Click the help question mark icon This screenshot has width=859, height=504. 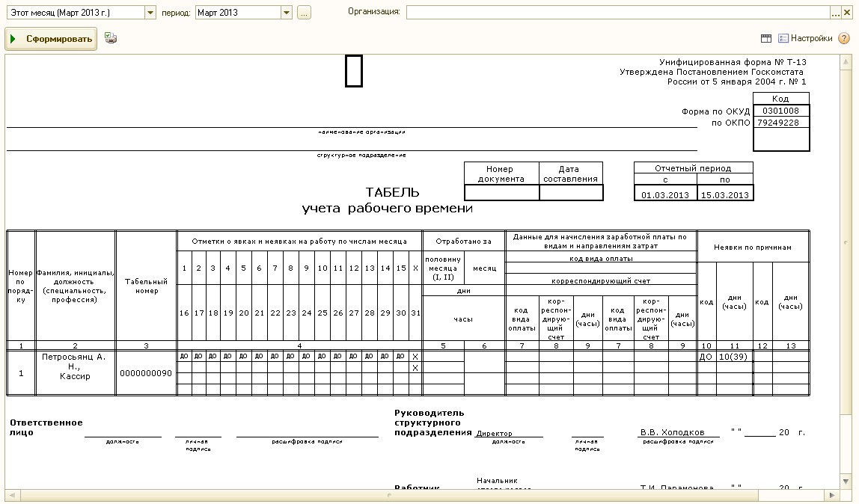844,38
